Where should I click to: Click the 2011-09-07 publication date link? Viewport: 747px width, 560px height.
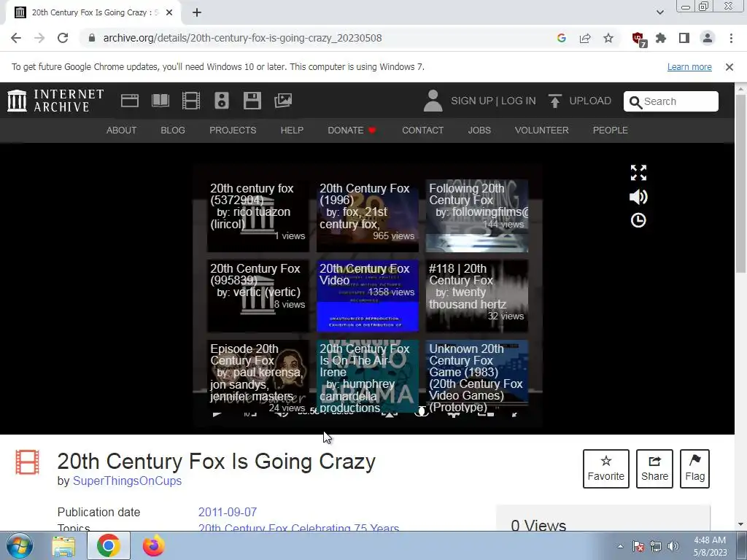pos(228,513)
